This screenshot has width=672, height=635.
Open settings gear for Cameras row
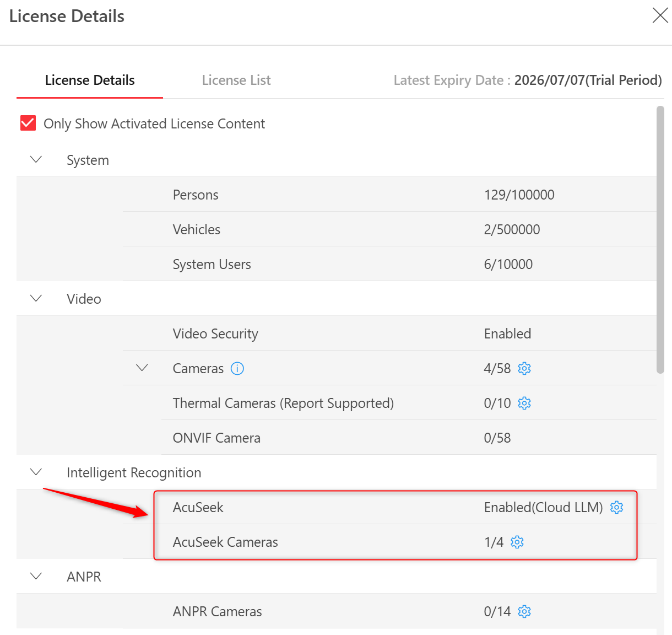tap(524, 368)
